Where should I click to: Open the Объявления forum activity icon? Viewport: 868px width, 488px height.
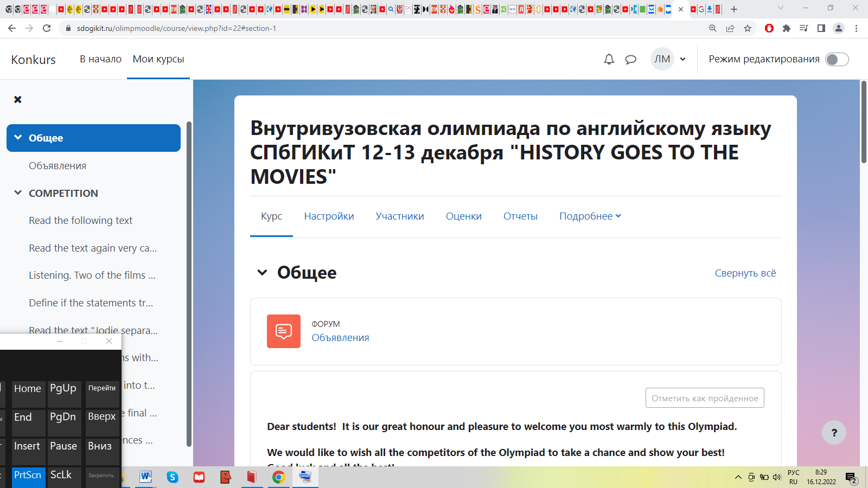284,331
